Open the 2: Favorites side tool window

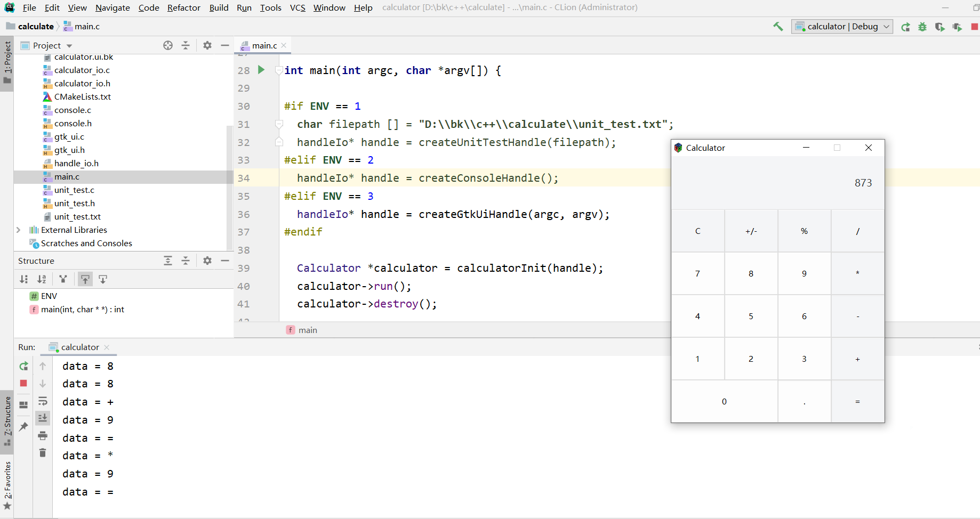coord(7,486)
